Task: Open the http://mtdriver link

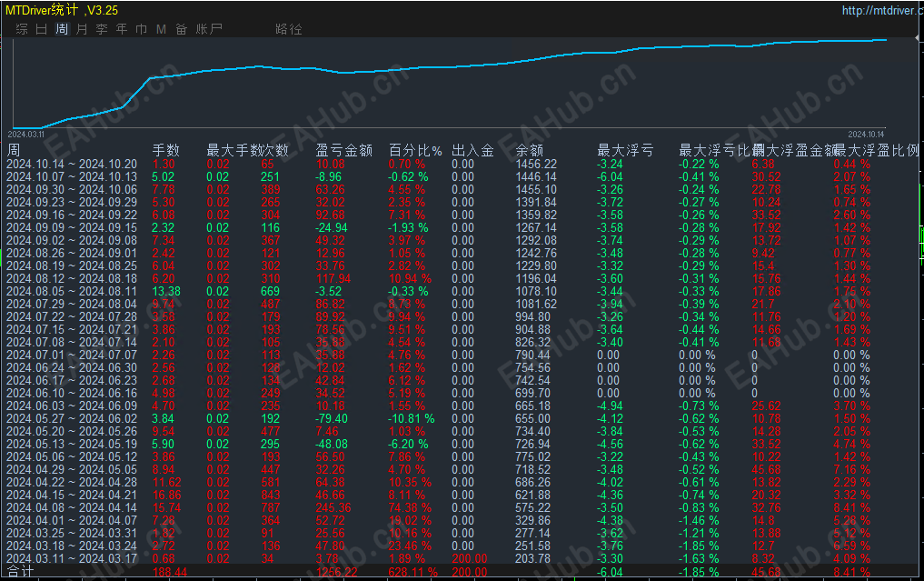Action: [x=881, y=10]
